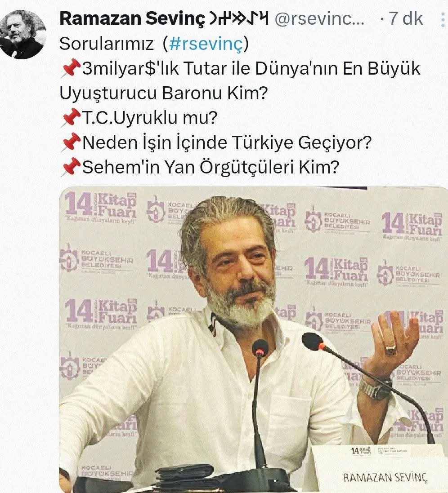Viewport: 448px width, 493px height.
Task: Open the attached book fair photo
Action: [x=253, y=340]
